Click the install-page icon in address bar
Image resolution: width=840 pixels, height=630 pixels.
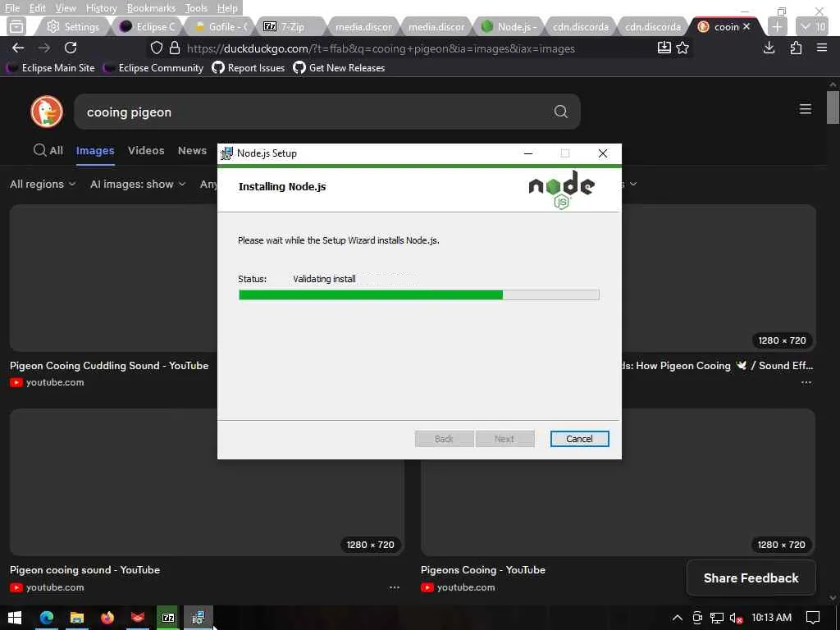[664, 48]
